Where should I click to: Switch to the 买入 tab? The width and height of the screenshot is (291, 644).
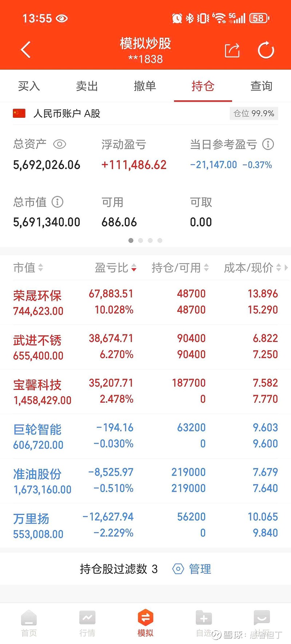(x=29, y=86)
